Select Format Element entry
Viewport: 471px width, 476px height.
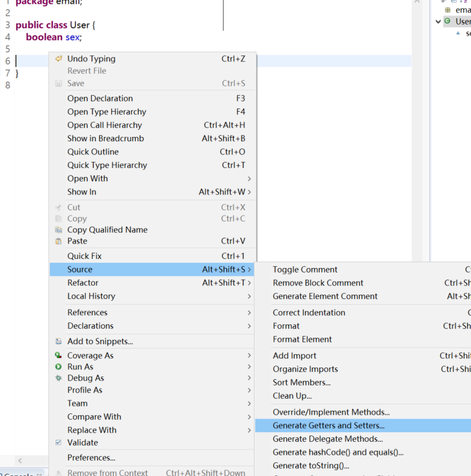363,339
